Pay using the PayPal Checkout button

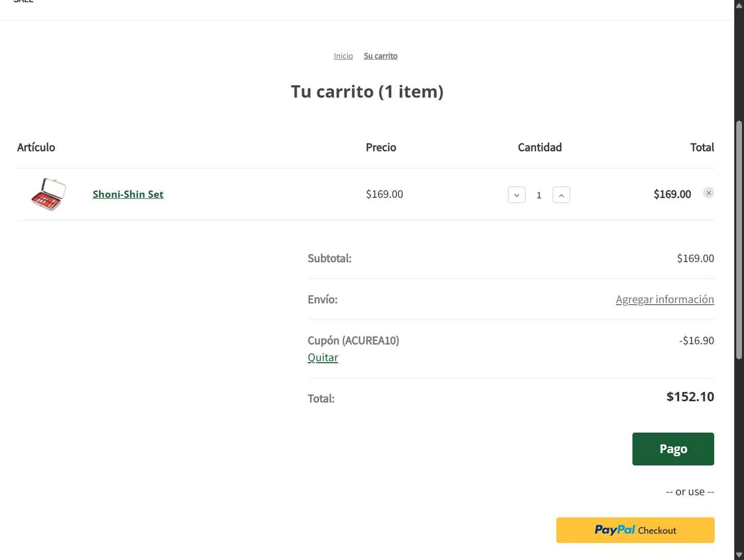pyautogui.click(x=636, y=530)
